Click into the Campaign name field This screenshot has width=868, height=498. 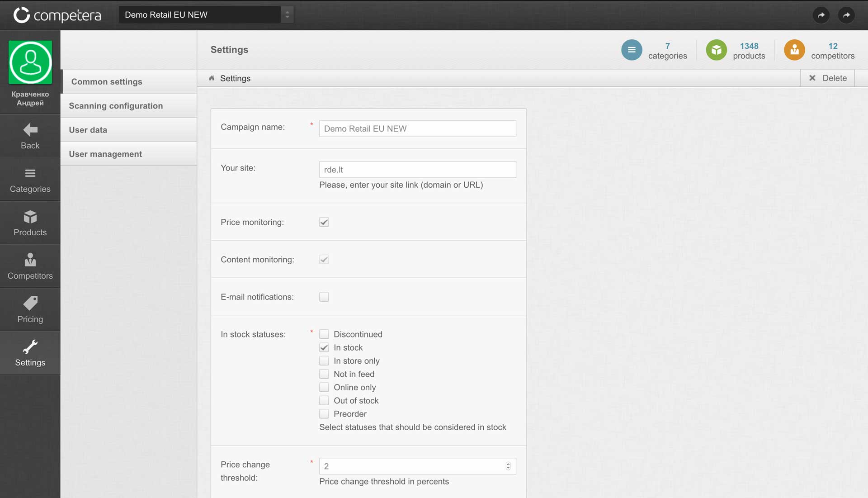click(417, 129)
